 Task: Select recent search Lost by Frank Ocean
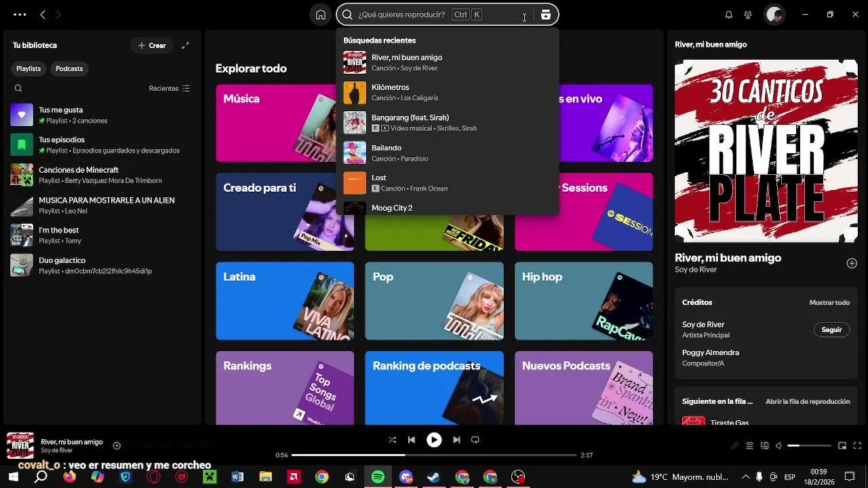click(x=447, y=182)
